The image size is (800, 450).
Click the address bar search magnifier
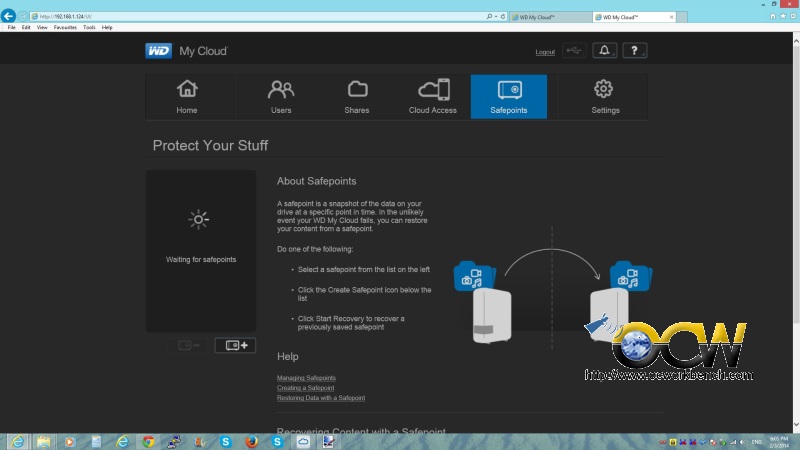[489, 16]
